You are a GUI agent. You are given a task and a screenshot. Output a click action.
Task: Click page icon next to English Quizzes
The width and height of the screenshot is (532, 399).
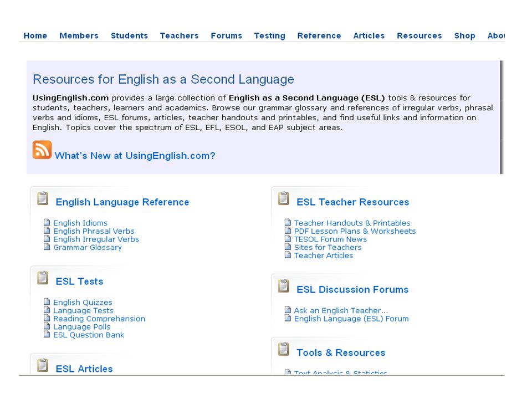coord(47,301)
